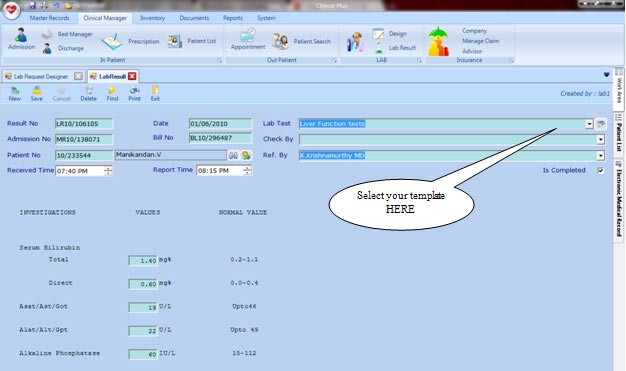This screenshot has height=371, width=626.
Task: Click the binoculars patient search icon
Action: point(234,155)
